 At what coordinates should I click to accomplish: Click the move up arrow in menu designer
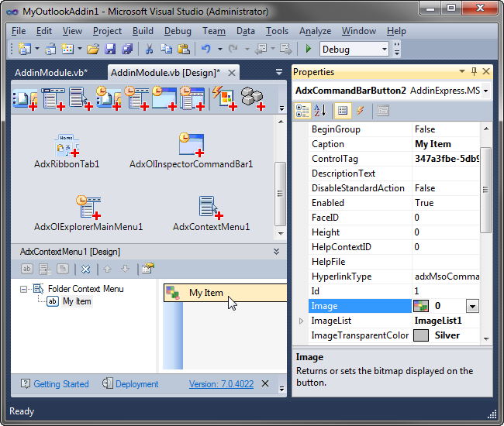pos(107,269)
